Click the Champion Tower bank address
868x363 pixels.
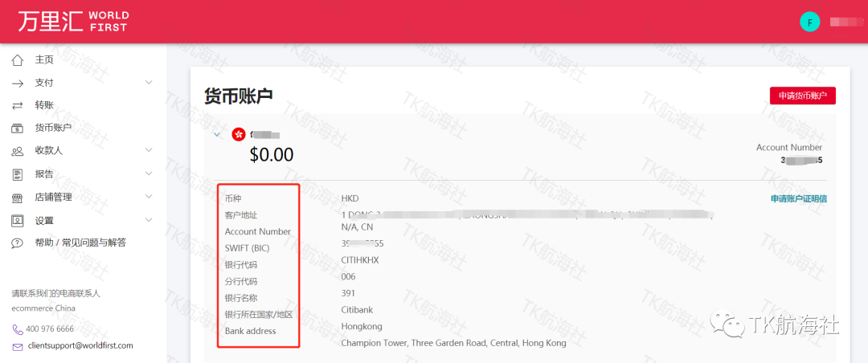453,343
